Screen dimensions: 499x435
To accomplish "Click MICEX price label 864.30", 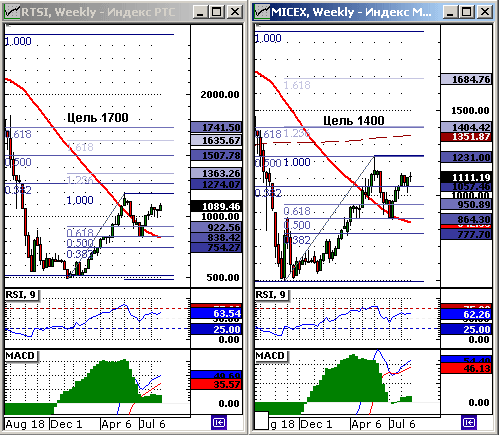I will (466, 219).
